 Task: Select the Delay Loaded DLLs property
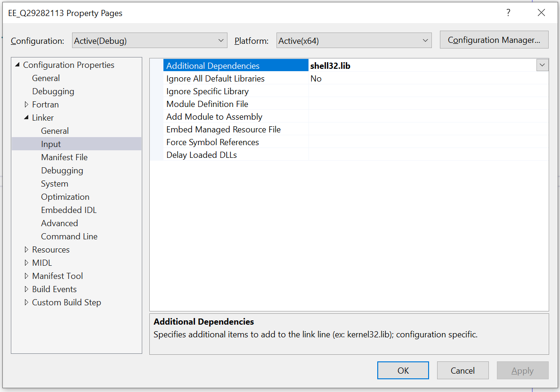click(235, 155)
